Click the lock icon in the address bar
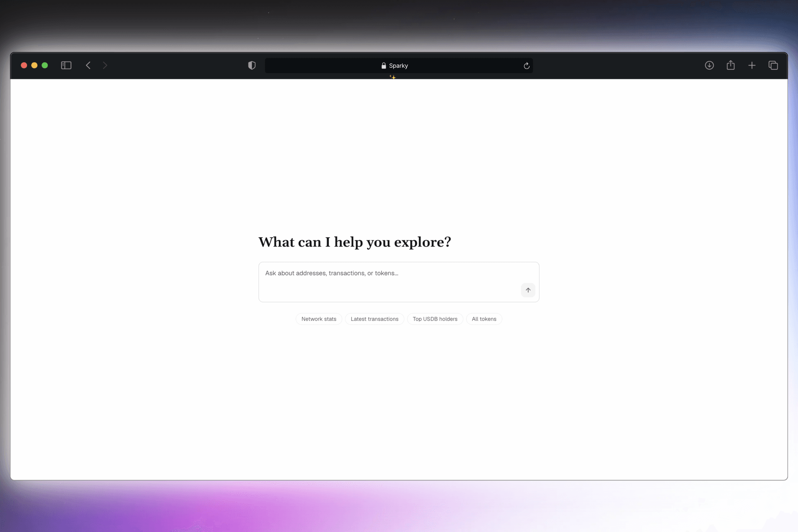Viewport: 798px width, 532px height. [383, 65]
